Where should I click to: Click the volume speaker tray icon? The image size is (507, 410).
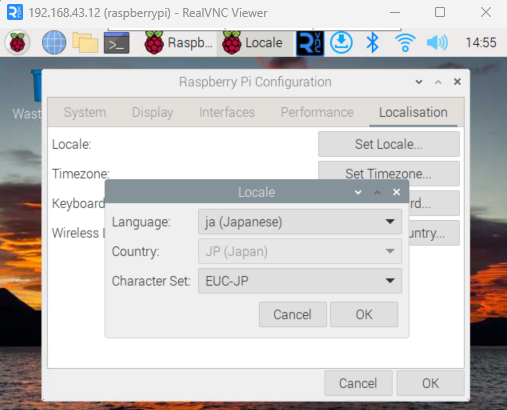pos(437,43)
